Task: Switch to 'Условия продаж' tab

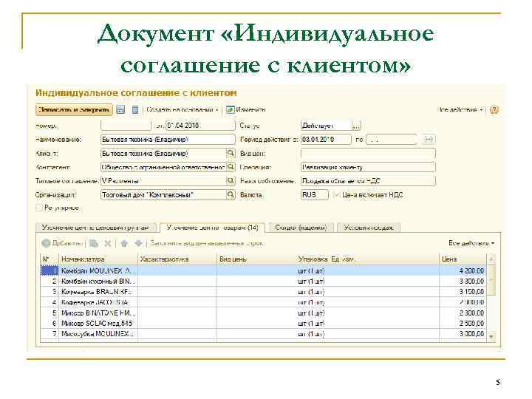Action: click(x=369, y=228)
